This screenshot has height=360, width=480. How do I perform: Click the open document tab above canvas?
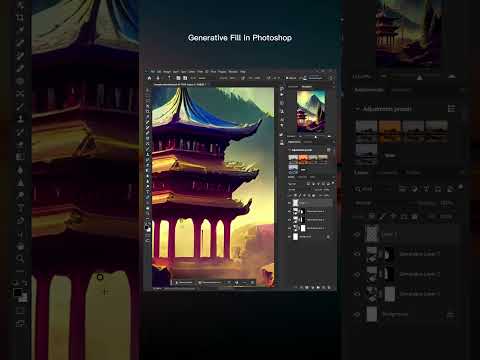180,85
